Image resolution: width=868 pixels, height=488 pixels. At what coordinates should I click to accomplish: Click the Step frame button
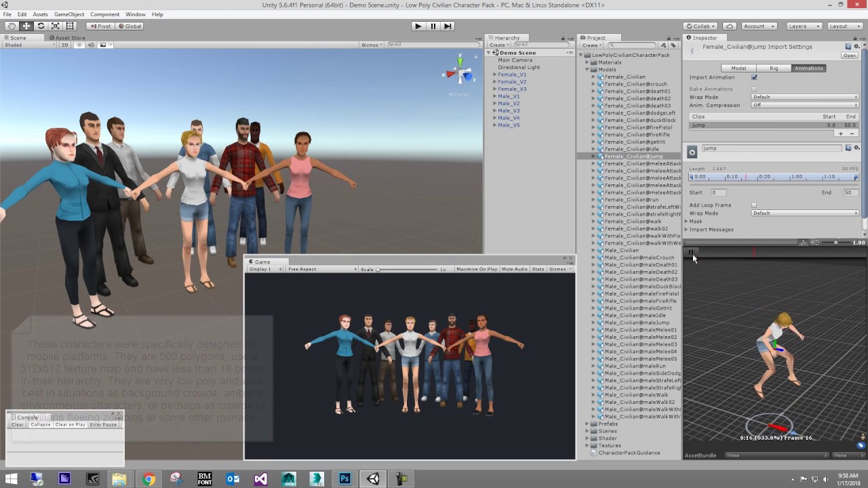(x=448, y=26)
